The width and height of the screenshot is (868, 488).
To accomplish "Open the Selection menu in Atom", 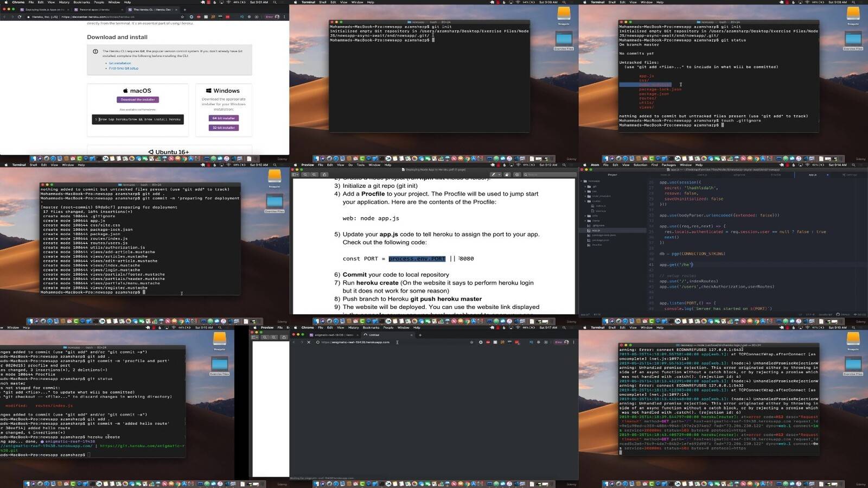I will 640,165.
